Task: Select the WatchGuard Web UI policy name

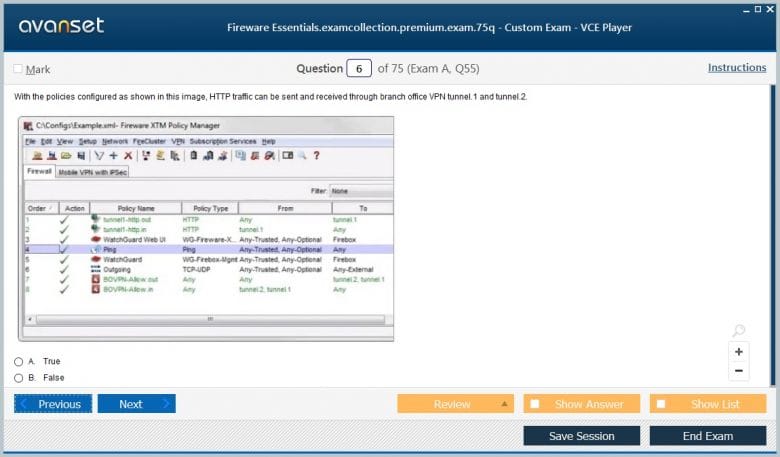Action: coord(134,239)
